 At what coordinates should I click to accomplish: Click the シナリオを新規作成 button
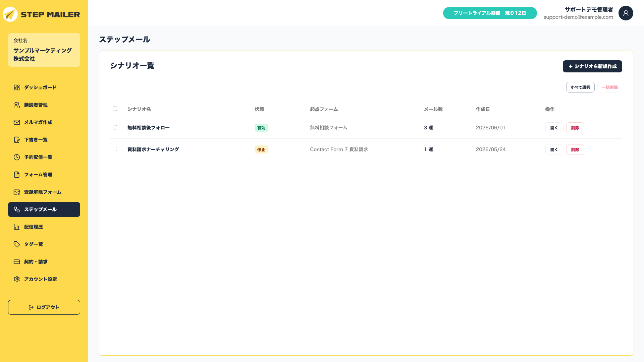(592, 66)
